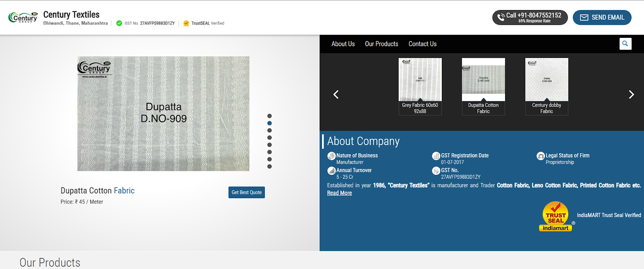Open the About Us menu
Viewport: 644px width, 269px height.
coord(343,44)
